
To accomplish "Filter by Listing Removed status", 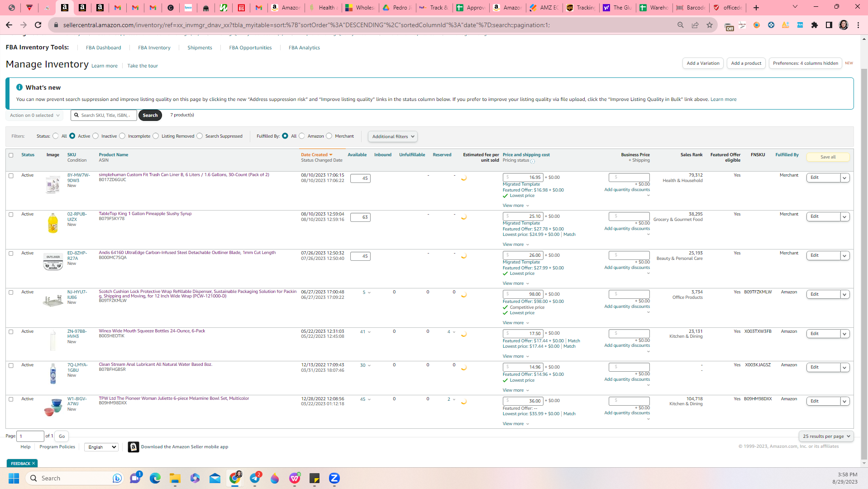I will pos(156,136).
